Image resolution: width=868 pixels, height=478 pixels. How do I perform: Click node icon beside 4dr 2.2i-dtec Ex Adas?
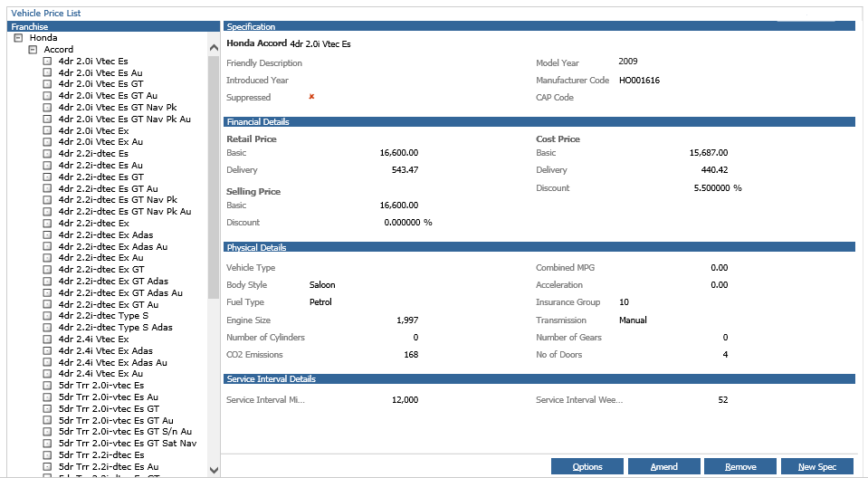tap(48, 234)
